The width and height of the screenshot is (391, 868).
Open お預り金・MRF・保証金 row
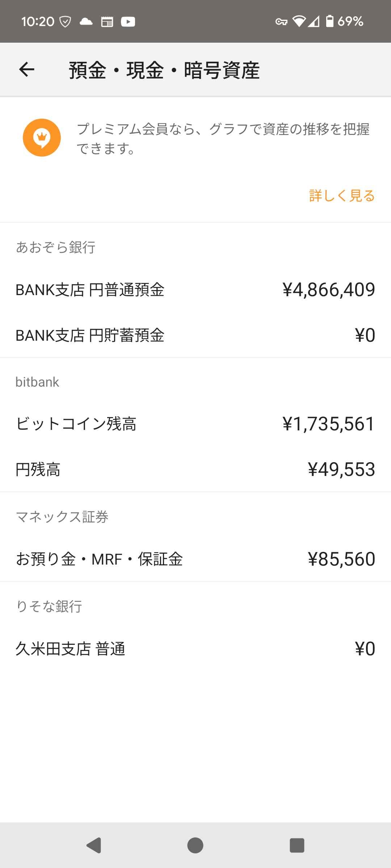tap(195, 559)
